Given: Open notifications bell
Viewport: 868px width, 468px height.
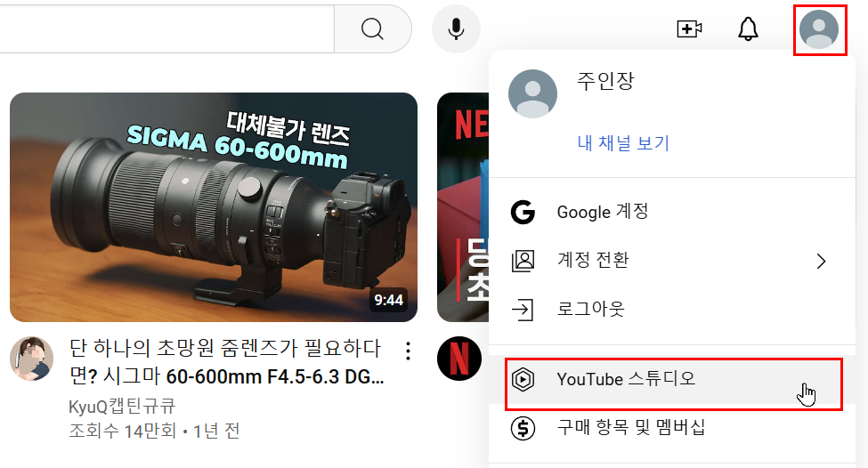Looking at the screenshot, I should coord(748,28).
